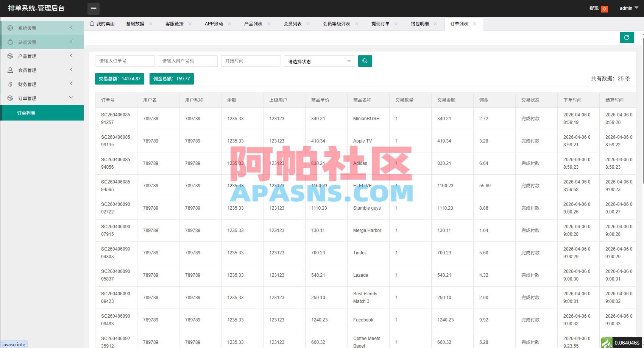Screen dimensions: 644x348
Task: Click the hamburger menu icon in header
Action: (94, 8)
